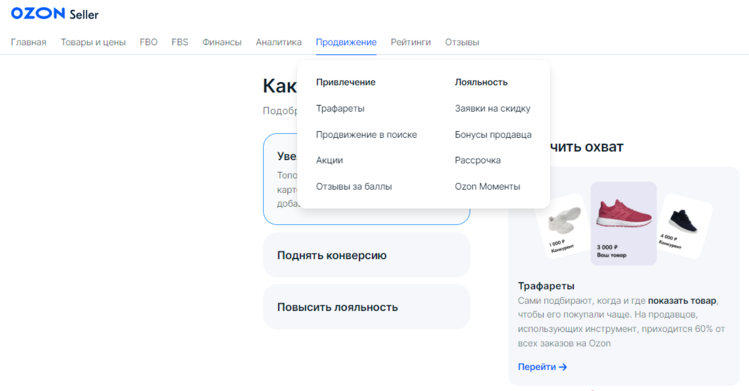Select Трафареты in the dropdown menu

pyautogui.click(x=340, y=108)
